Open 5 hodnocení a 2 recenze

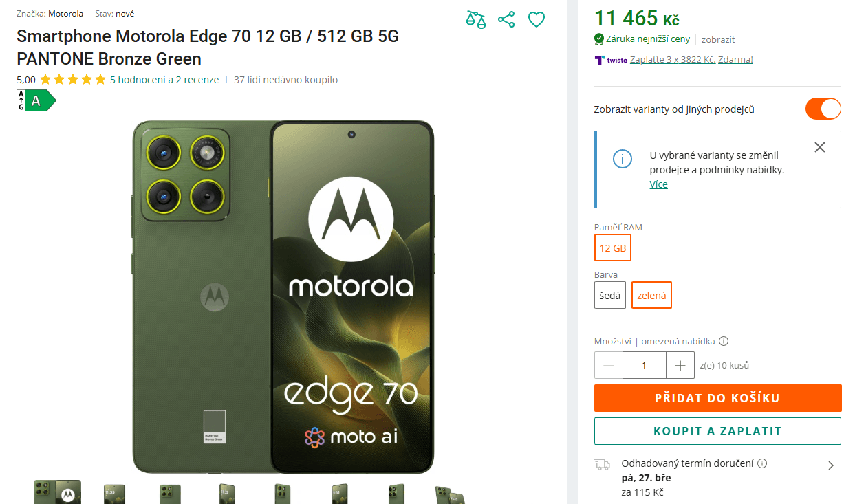click(164, 79)
